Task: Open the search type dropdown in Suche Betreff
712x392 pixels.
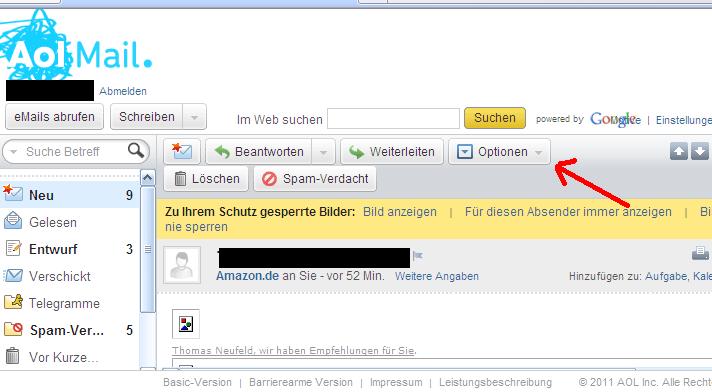Action: tap(13, 152)
